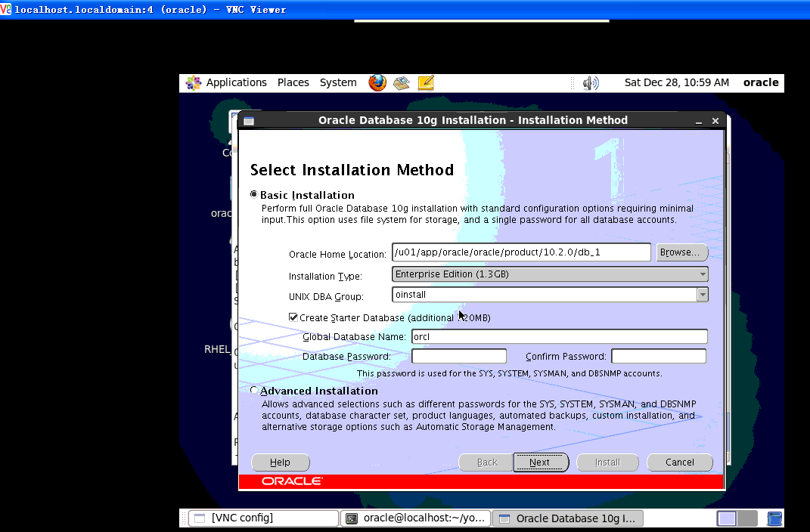Image resolution: width=810 pixels, height=532 pixels.
Task: Click the Select Installation Method heading
Action: (x=352, y=170)
